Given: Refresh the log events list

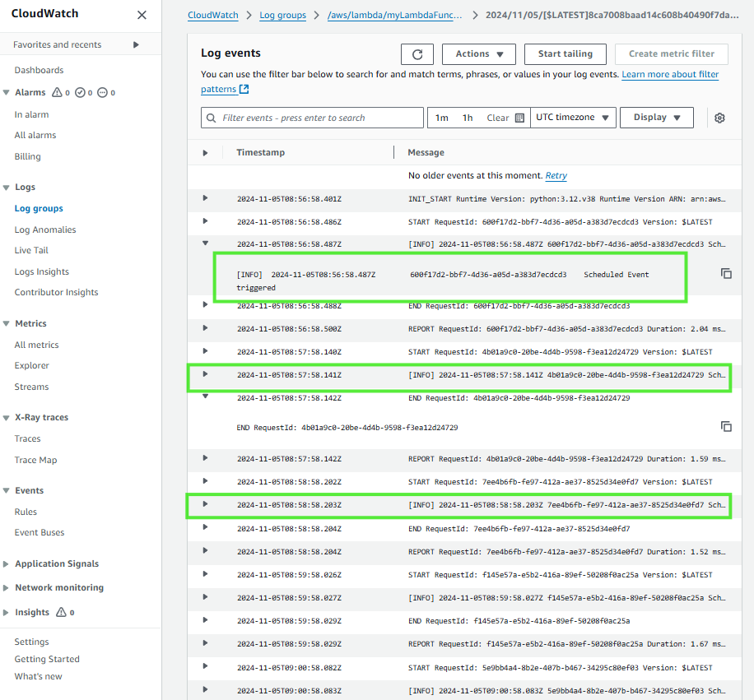Looking at the screenshot, I should point(417,53).
